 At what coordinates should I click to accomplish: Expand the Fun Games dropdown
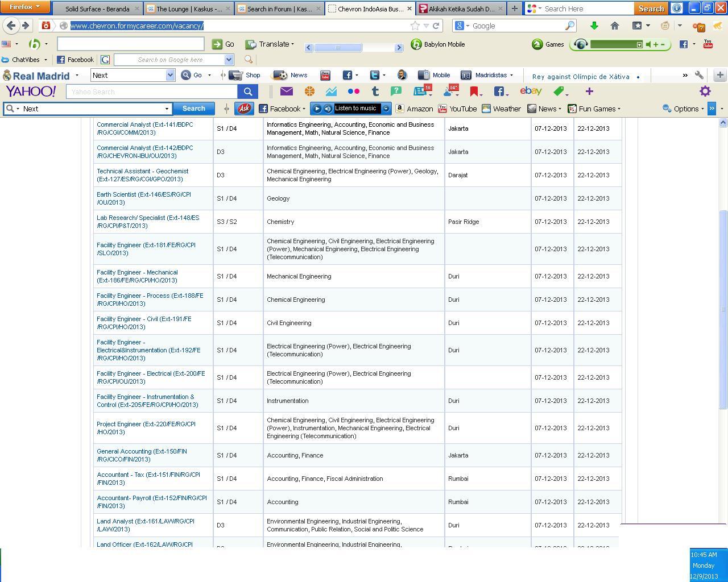[619, 109]
